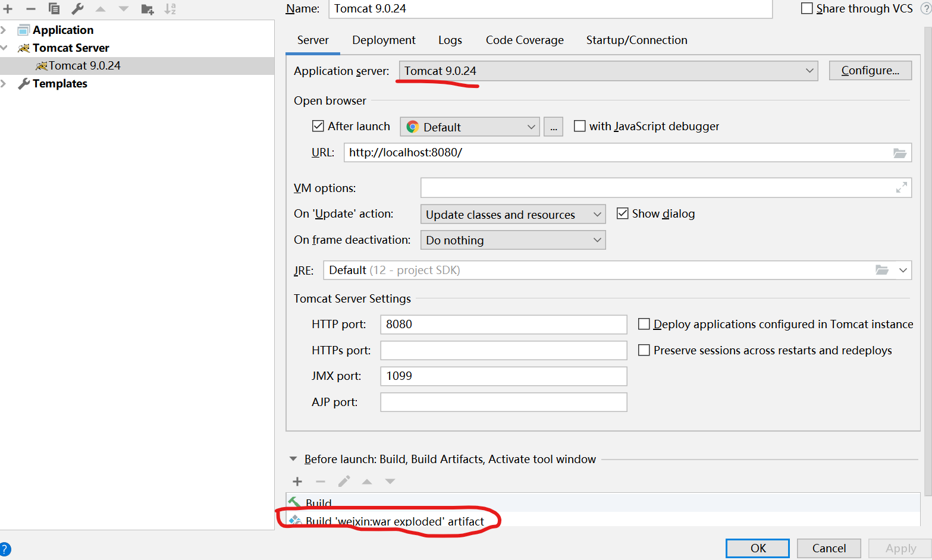Viewport: 932px width, 560px height.
Task: Select the Tomcat 9.0.24 tree item
Action: [x=137, y=66]
